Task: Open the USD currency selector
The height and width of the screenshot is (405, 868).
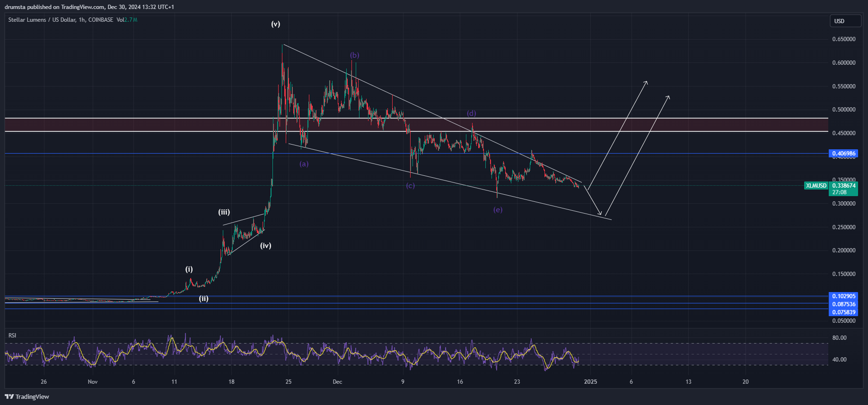Action: pyautogui.click(x=846, y=21)
